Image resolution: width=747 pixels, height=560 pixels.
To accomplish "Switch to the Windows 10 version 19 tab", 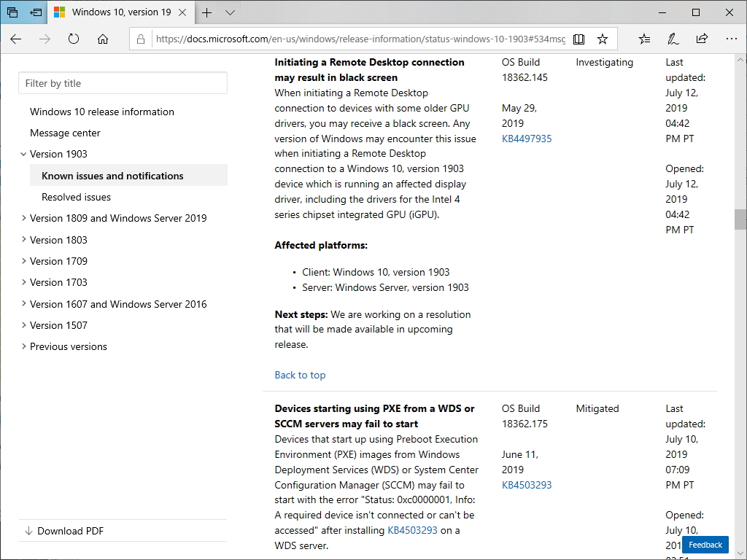I will (x=117, y=12).
